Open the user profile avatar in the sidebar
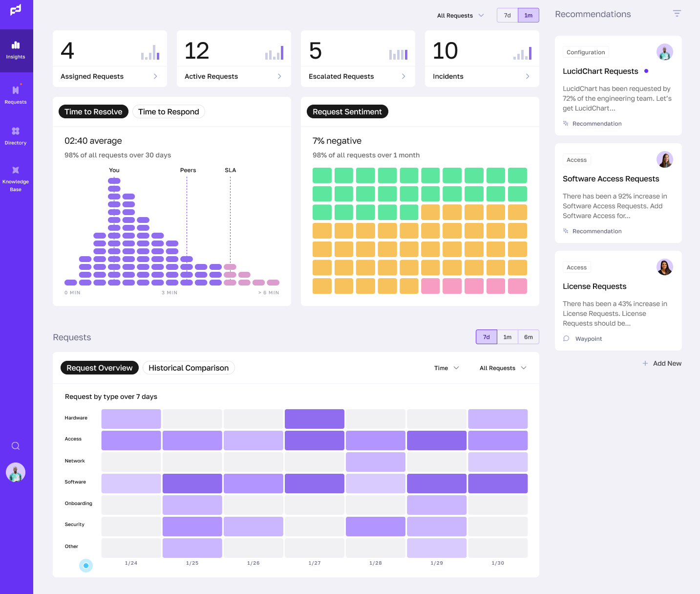The image size is (700, 594). (x=16, y=472)
